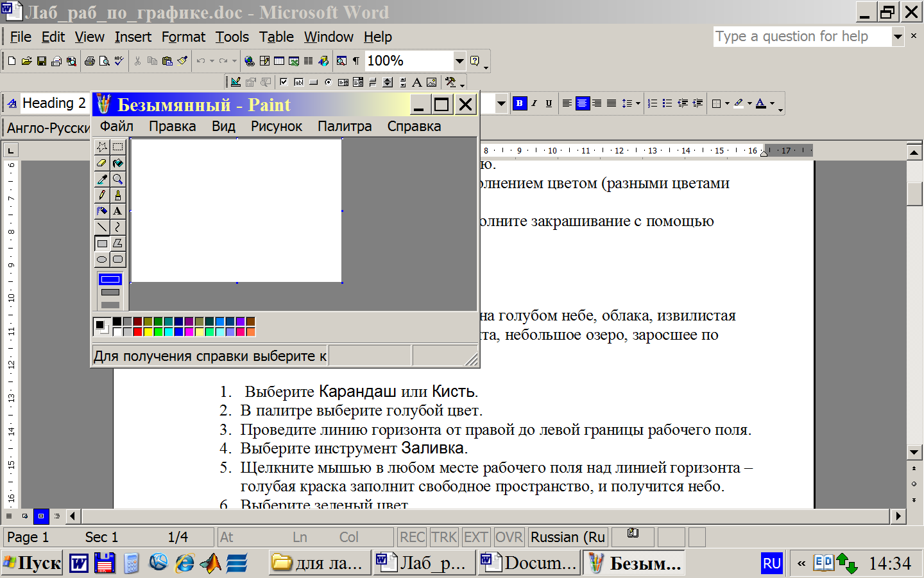The image size is (924, 578).
Task: Pick the yellow color in Paint palette
Action: 148,332
